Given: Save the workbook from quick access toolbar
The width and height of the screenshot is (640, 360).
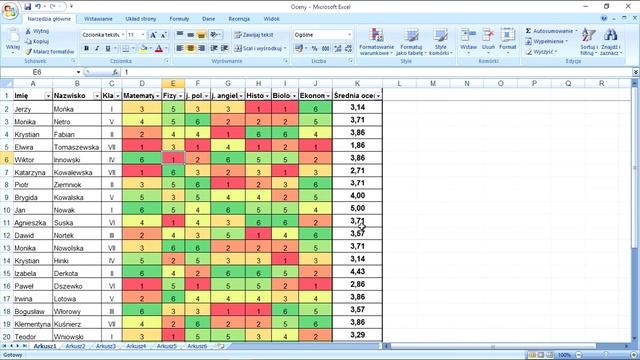Looking at the screenshot, I should (x=27, y=7).
